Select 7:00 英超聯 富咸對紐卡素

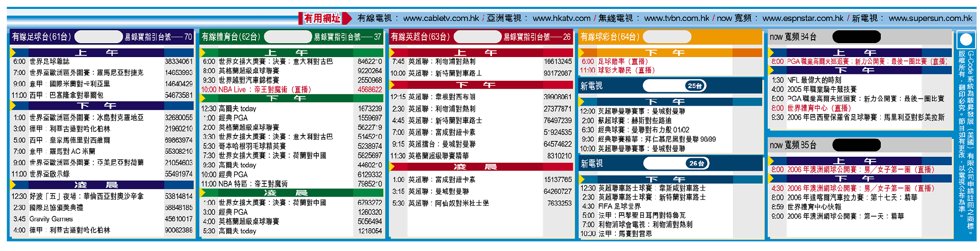(x=481, y=132)
